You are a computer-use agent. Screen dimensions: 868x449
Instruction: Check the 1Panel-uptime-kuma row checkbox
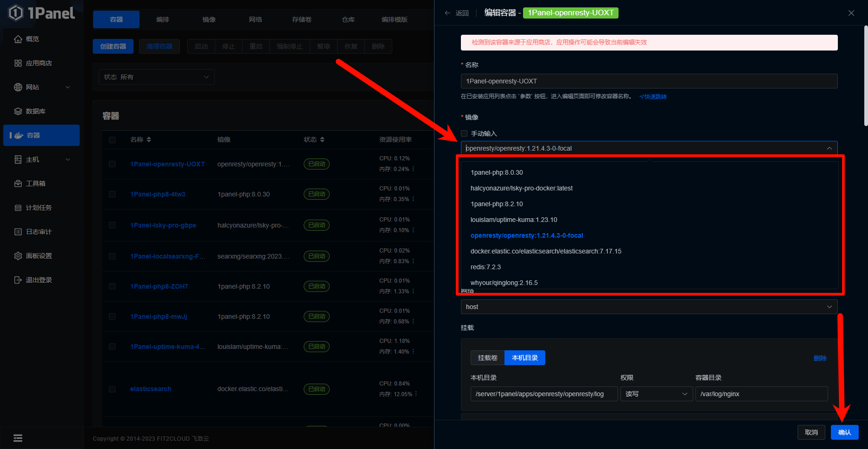(112, 347)
